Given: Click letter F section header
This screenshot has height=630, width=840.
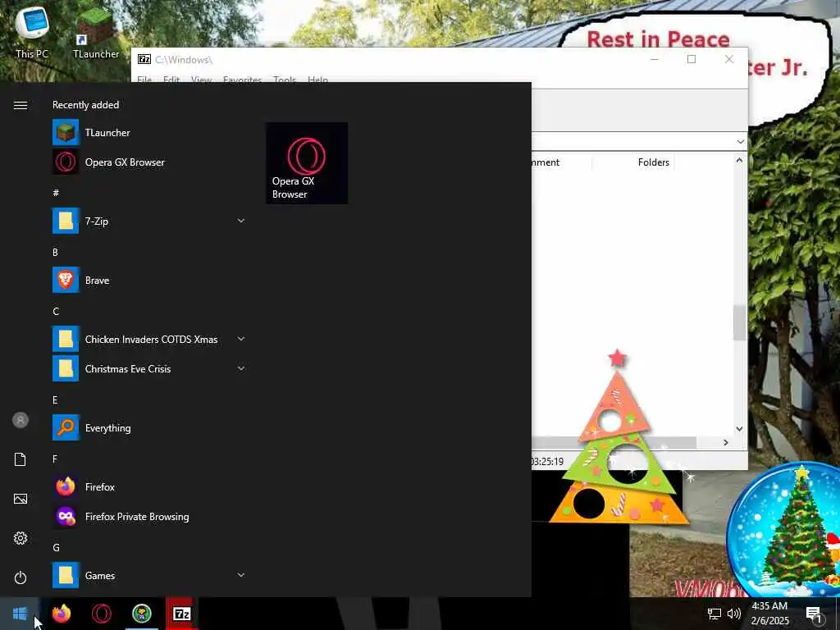Looking at the screenshot, I should 55,459.
